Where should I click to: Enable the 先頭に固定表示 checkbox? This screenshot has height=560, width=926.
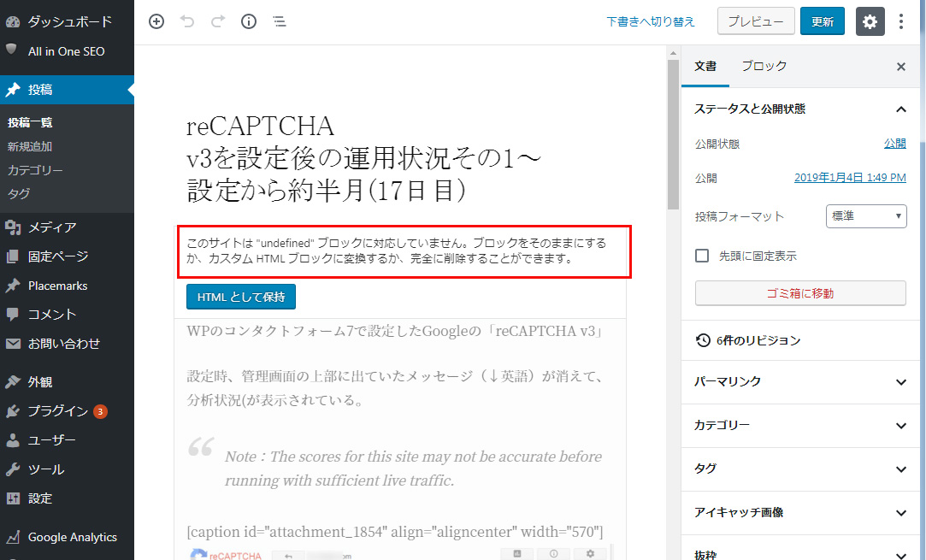pos(702,256)
